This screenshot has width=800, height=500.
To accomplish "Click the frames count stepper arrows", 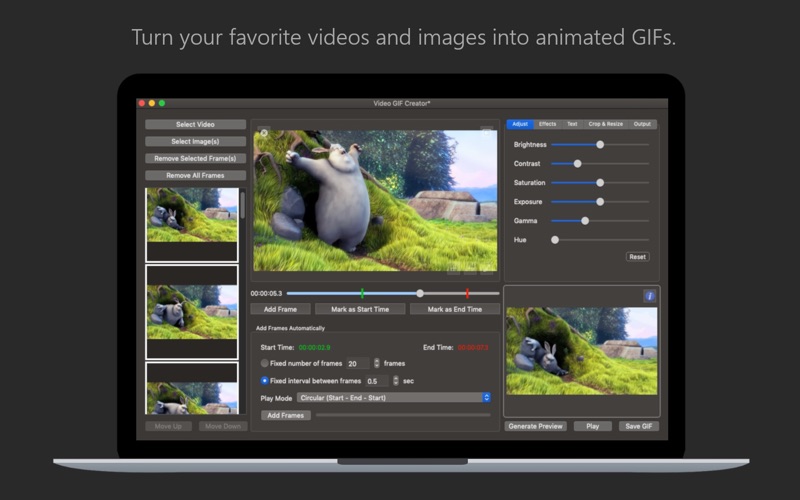I will [377, 363].
